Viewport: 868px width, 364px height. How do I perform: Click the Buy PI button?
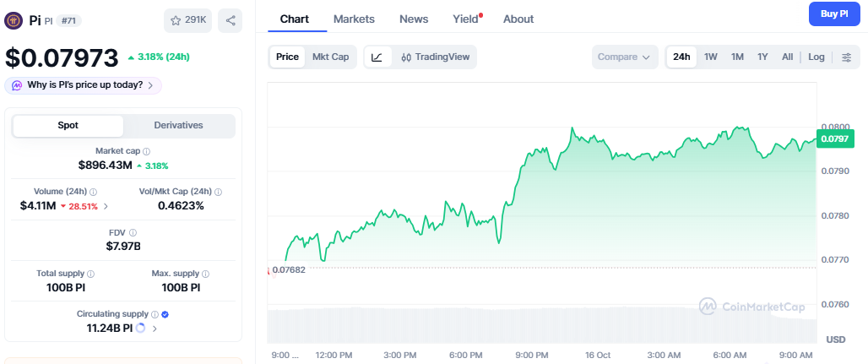click(834, 14)
